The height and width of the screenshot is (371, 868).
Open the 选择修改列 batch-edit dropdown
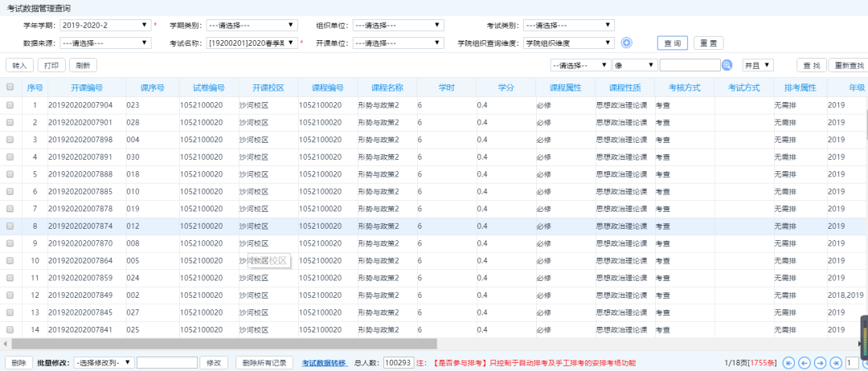(x=104, y=363)
